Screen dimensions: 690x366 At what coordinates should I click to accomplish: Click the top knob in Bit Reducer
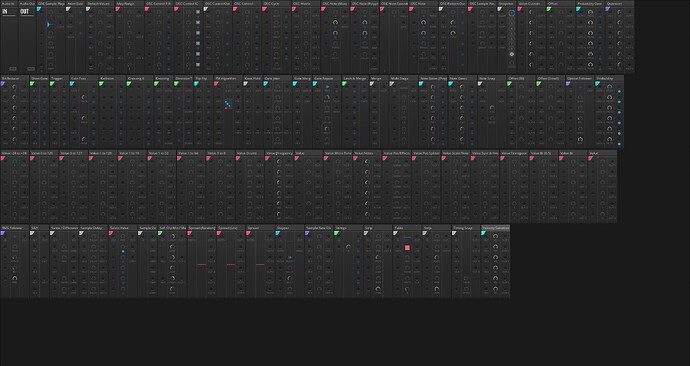pos(15,87)
